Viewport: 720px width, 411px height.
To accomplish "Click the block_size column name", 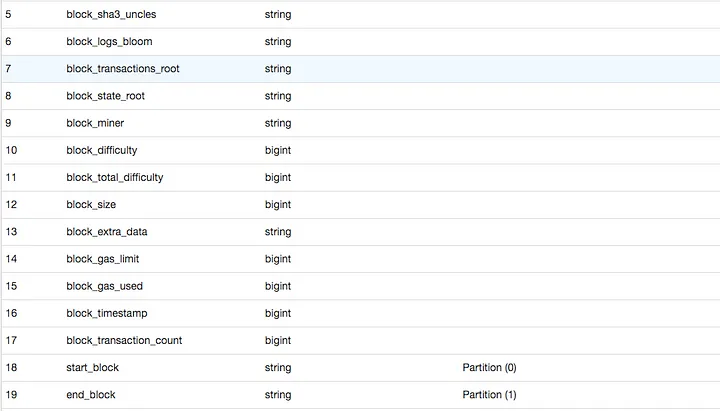I will tap(91, 204).
